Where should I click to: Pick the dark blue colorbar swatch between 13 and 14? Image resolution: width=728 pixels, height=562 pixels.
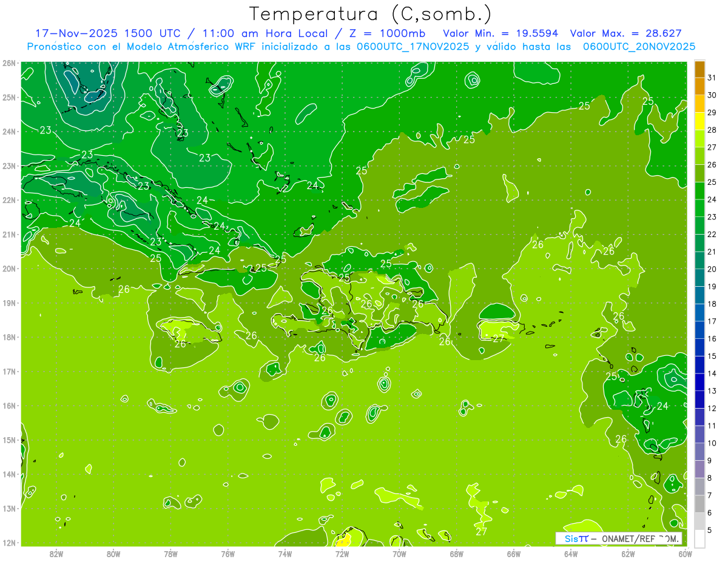point(699,383)
